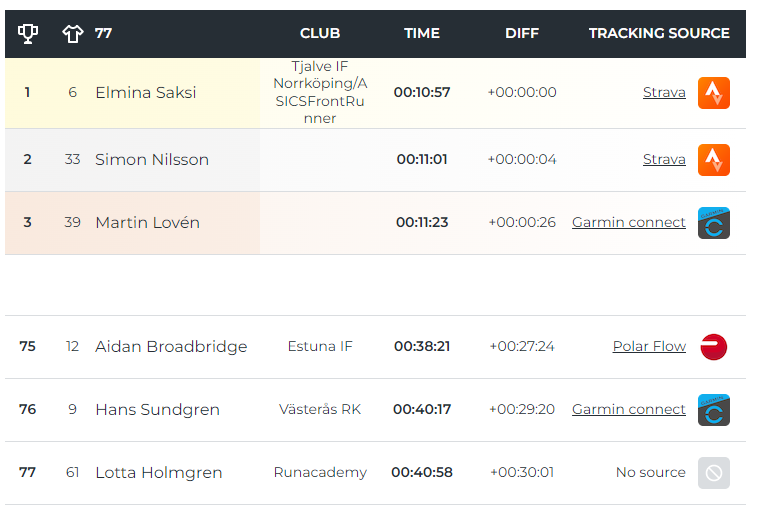757x514 pixels.
Task: Click the No source icon for Lotta Holmgren
Action: point(714,473)
